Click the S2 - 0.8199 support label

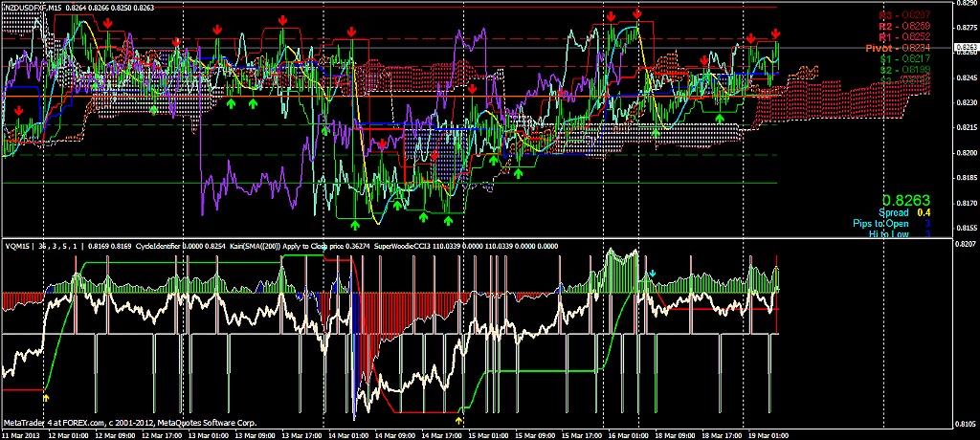click(x=905, y=70)
